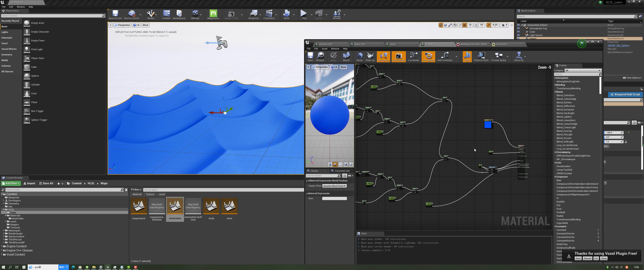This screenshot has width=644, height=270.
Task: Open Platform Stats in material editor
Action: [481, 57]
